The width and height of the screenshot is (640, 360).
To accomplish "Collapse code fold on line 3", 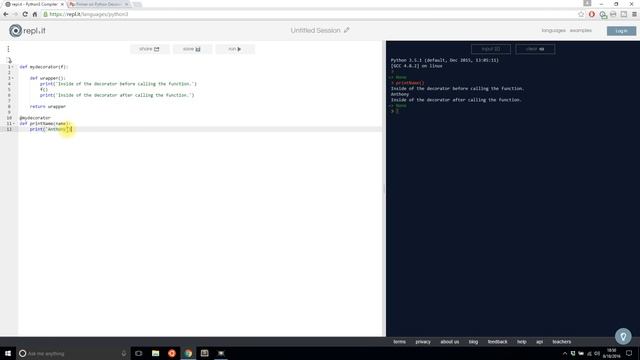I will pos(12,78).
